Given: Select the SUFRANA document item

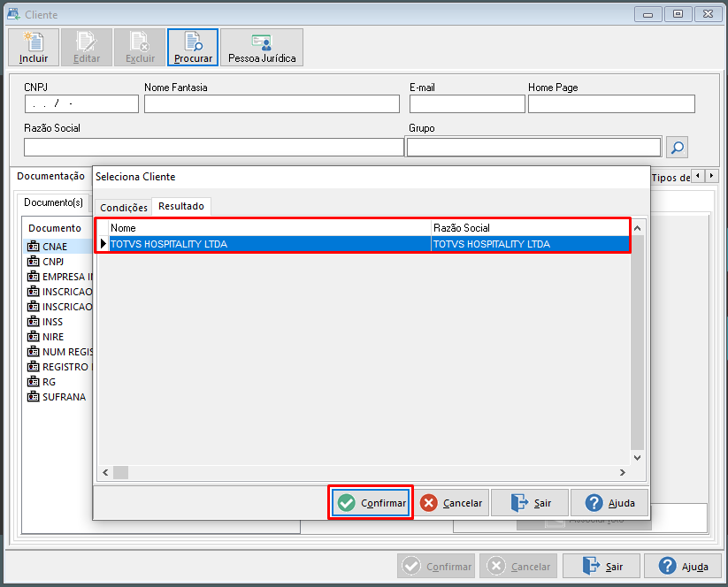Looking at the screenshot, I should [57, 397].
